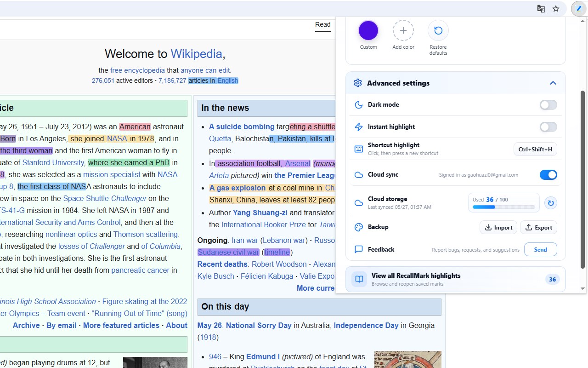Click the Advanced settings gear icon

click(x=358, y=83)
